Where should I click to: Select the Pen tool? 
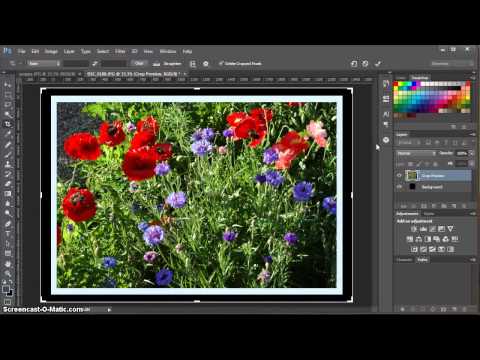tap(7, 223)
